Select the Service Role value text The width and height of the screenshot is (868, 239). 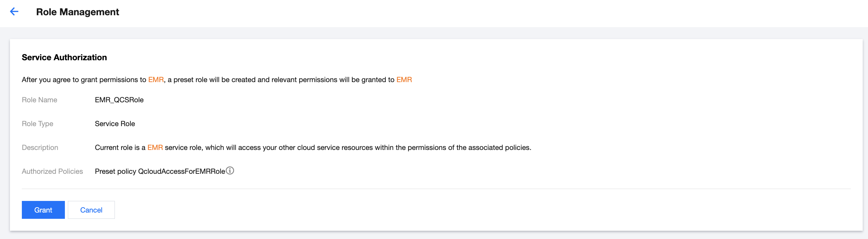tap(115, 124)
